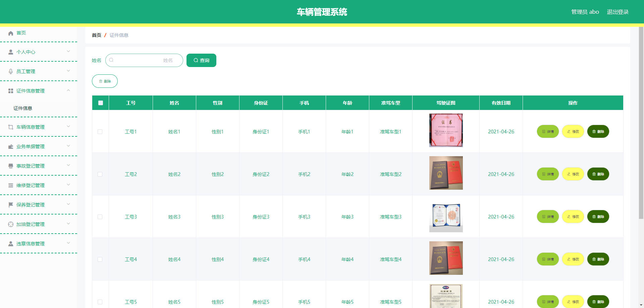This screenshot has width=644, height=308.
Task: Expand the 事故登记管理 chevron
Action: pyautogui.click(x=68, y=165)
